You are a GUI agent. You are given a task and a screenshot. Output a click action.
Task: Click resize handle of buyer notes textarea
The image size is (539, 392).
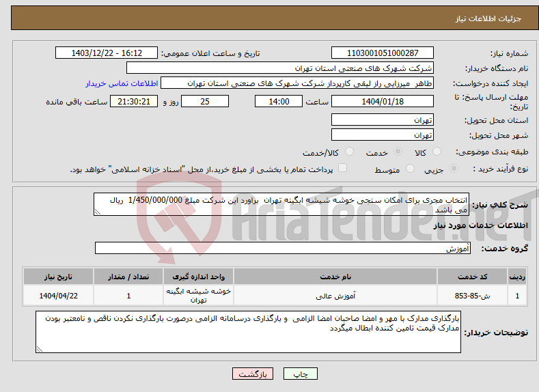click(x=40, y=350)
